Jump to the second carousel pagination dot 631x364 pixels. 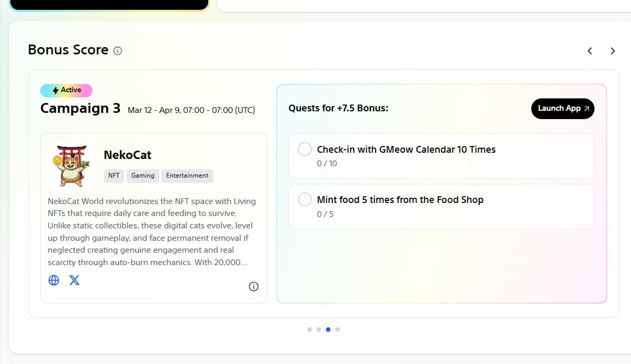tap(319, 329)
